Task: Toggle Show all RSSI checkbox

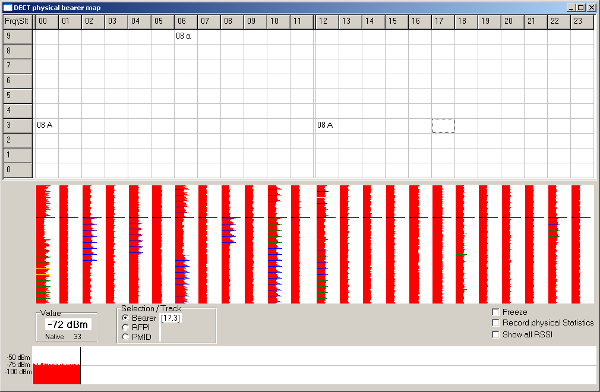Action: (496, 335)
